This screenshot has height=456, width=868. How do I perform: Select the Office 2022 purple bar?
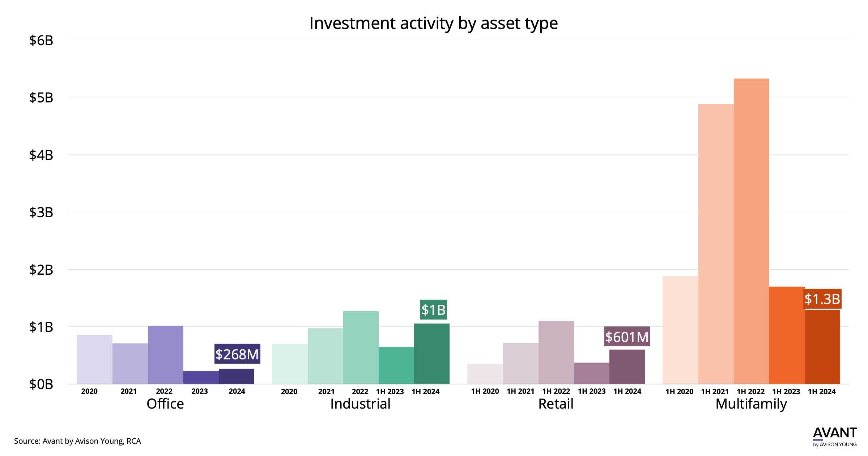(x=165, y=355)
